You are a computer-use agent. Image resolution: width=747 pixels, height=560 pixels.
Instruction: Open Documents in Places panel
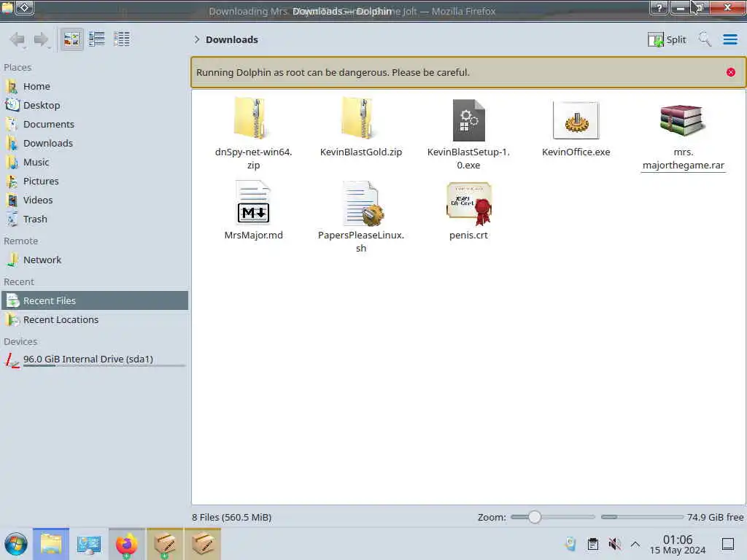[94, 124]
